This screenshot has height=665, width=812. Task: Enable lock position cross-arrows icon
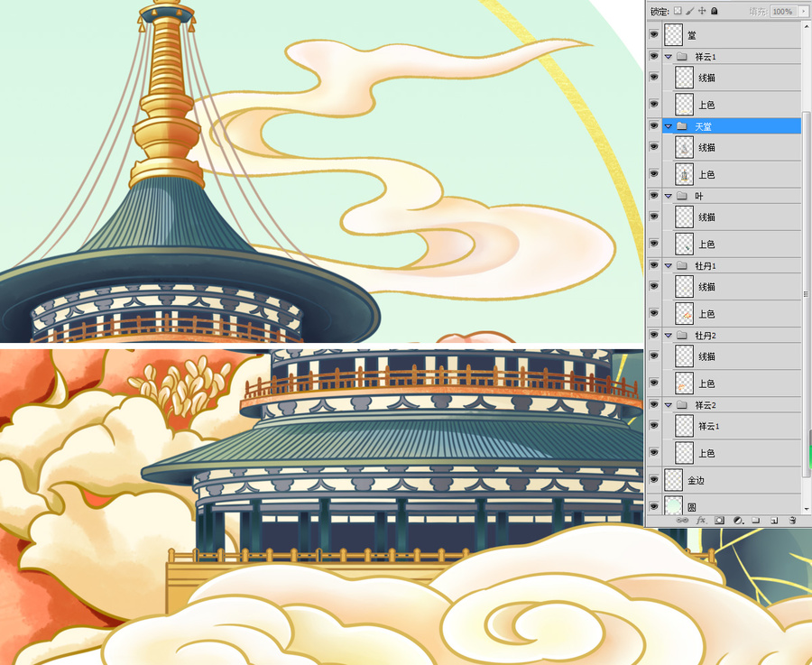point(702,10)
